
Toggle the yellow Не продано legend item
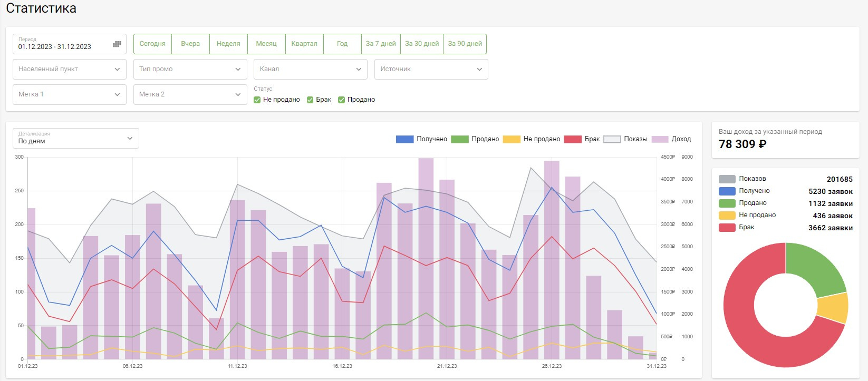click(x=512, y=139)
